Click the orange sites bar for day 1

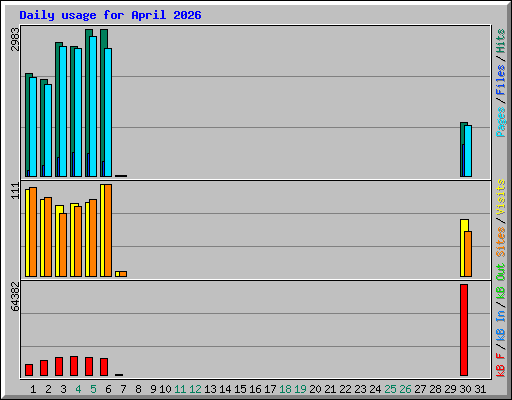(x=33, y=232)
